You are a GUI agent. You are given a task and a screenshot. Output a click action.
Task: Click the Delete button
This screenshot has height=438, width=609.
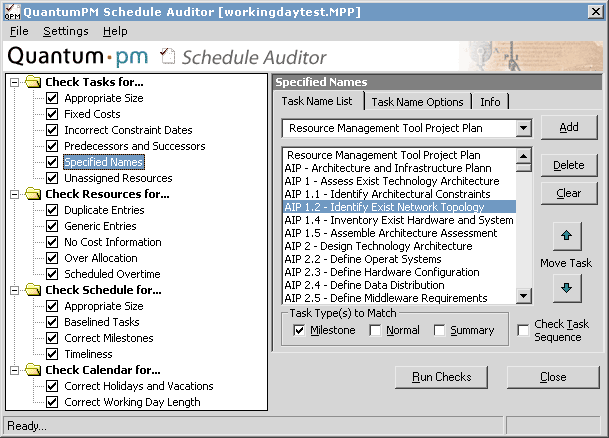[x=569, y=165]
